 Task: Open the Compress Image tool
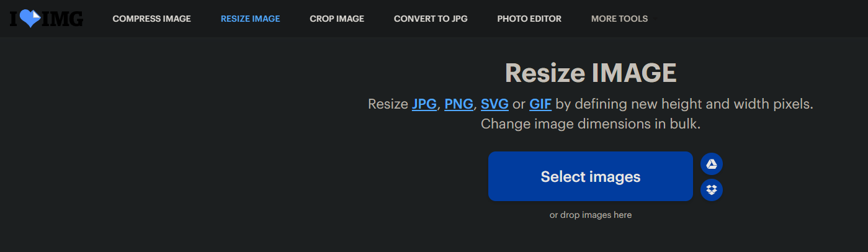[x=151, y=19]
